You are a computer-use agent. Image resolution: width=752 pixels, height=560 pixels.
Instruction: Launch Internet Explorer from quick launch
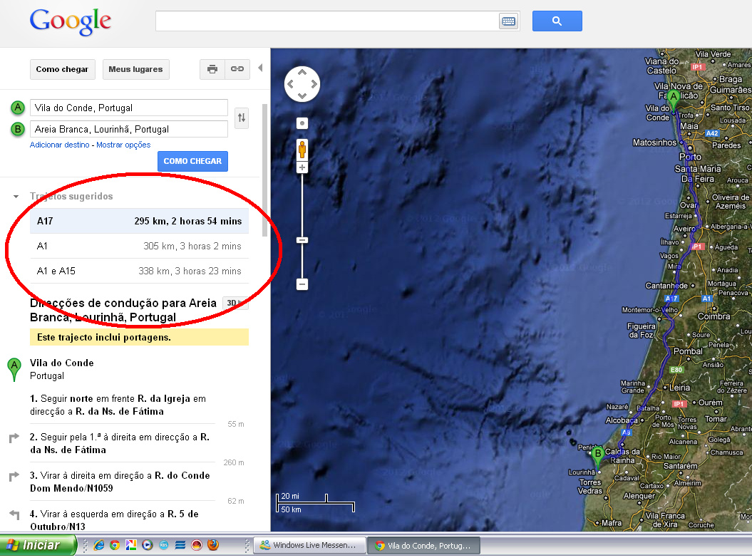click(99, 545)
